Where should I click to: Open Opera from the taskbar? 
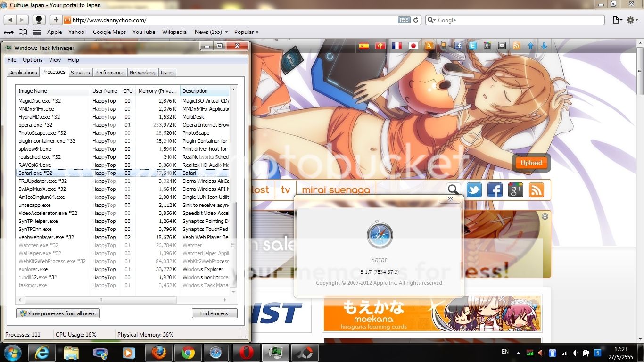[246, 352]
